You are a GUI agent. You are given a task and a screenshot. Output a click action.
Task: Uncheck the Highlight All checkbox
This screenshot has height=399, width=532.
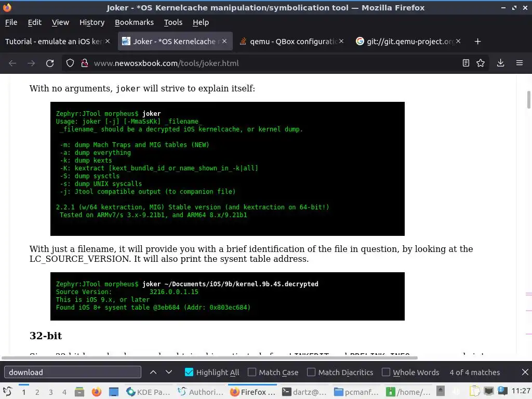point(189,372)
